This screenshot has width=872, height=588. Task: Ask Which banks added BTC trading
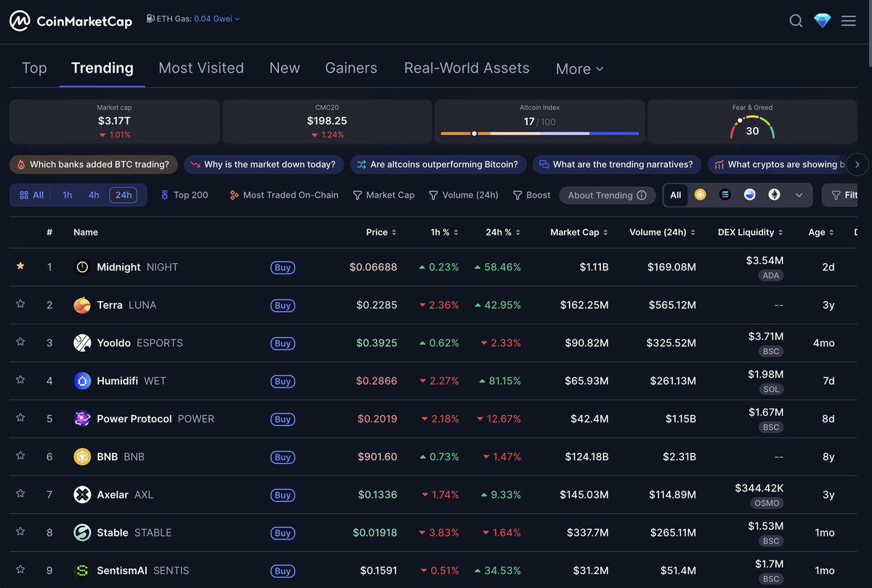pos(94,164)
